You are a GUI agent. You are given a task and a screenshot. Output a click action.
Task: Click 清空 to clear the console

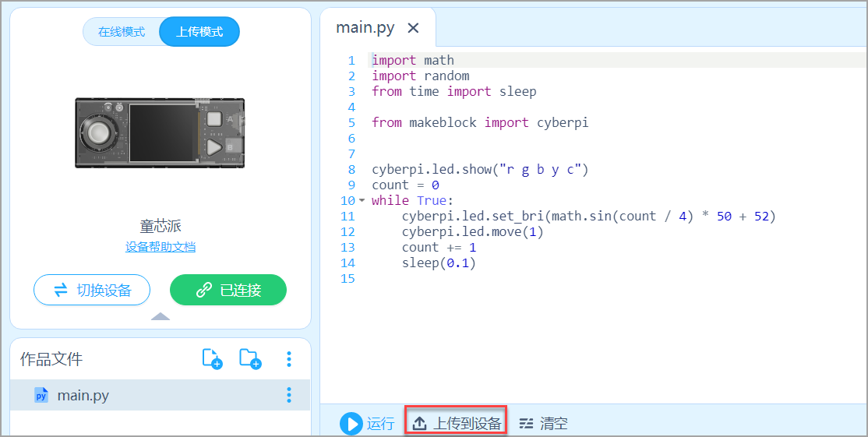click(x=542, y=424)
